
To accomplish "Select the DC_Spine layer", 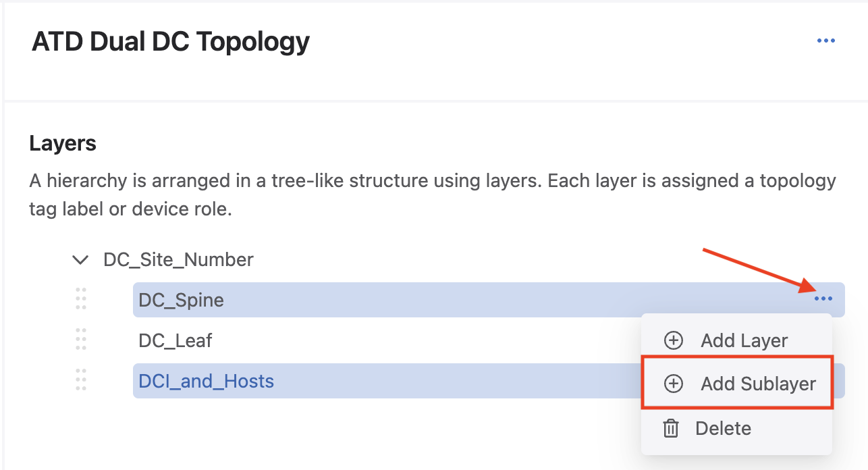I will tap(182, 300).
